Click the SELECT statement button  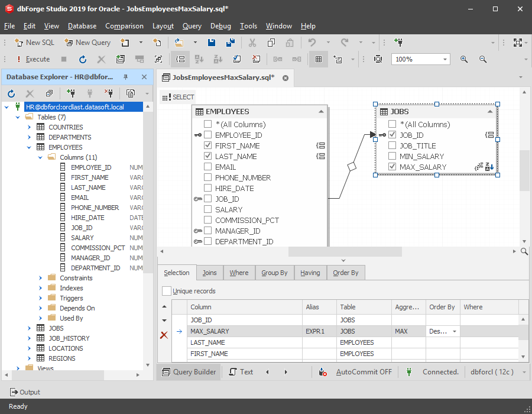(178, 97)
